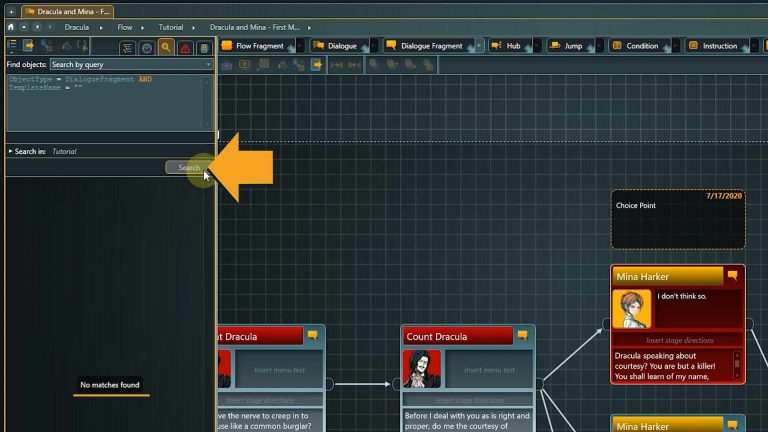Click the input pin of Count Dracula node
This screenshot has width=768, height=432.
point(397,384)
